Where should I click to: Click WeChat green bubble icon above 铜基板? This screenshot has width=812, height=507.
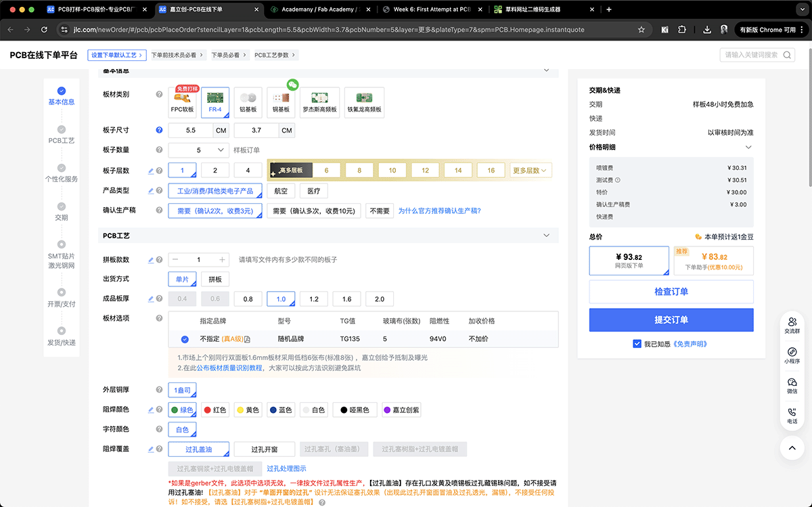292,85
